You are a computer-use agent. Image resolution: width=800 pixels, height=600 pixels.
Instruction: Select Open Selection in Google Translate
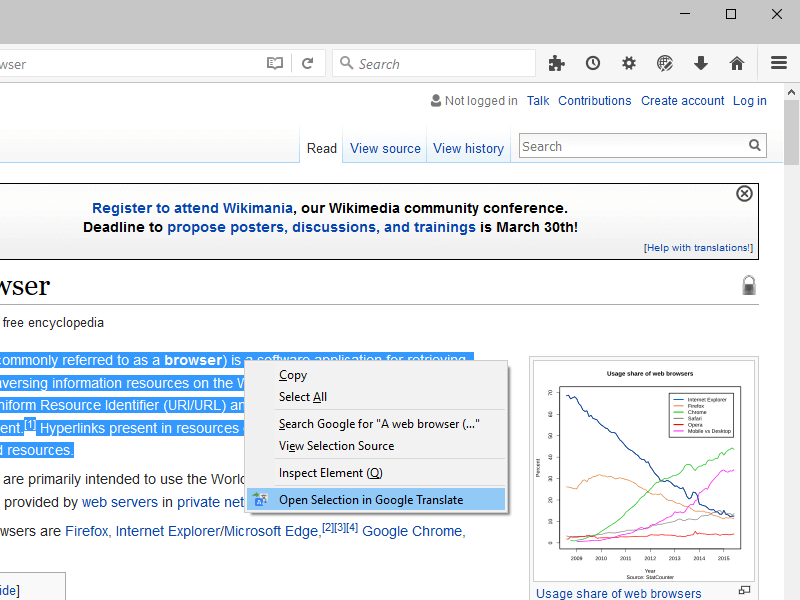[x=377, y=499]
